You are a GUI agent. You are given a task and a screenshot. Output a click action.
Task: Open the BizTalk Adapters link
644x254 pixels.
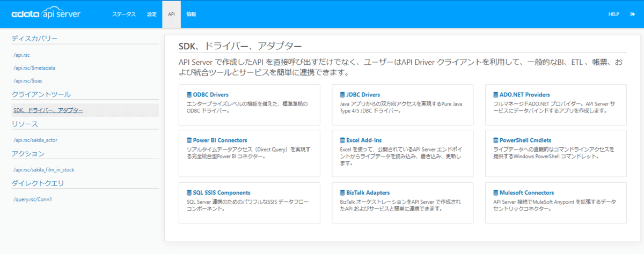coord(368,193)
